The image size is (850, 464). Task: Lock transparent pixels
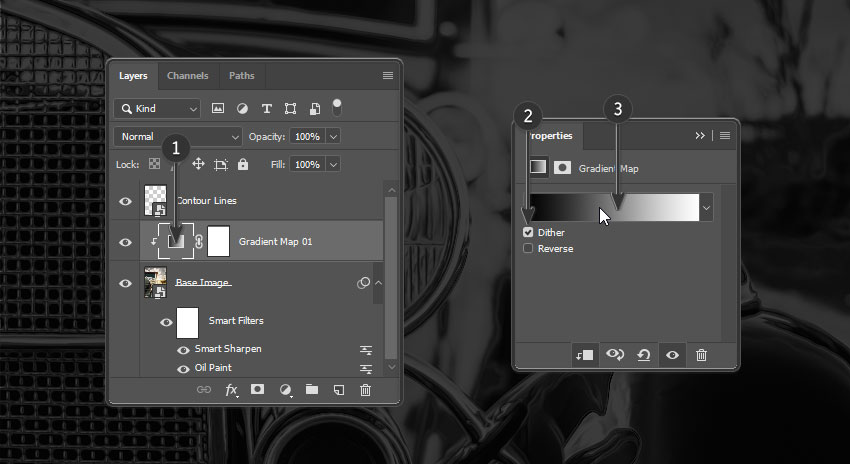tap(154, 164)
